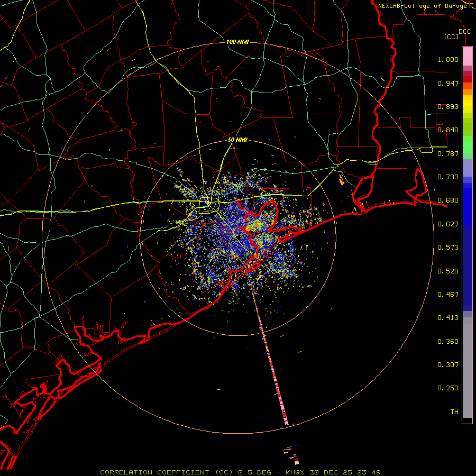This screenshot has width=476, height=476.
Task: Click the DCC product code label
Action: click(x=465, y=32)
